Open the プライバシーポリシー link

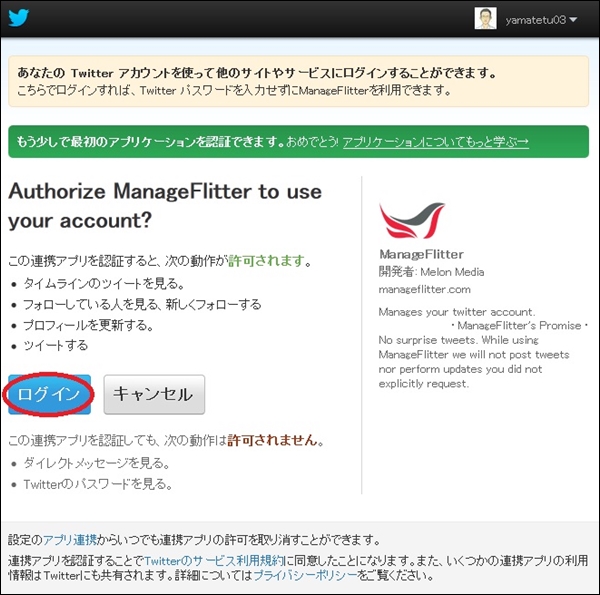[x=305, y=575]
